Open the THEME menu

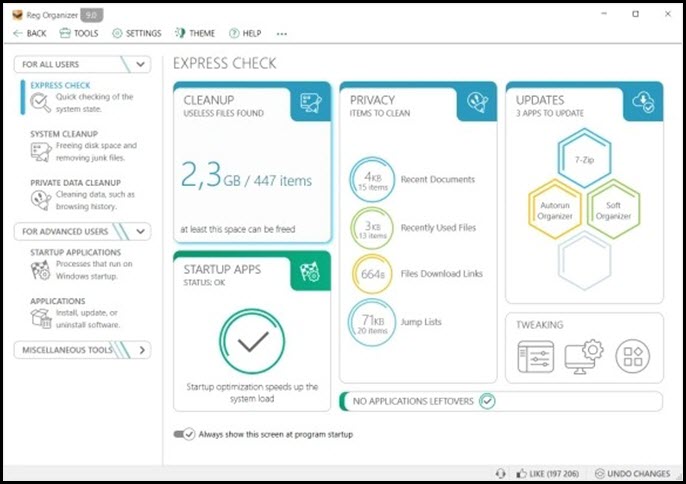[195, 33]
